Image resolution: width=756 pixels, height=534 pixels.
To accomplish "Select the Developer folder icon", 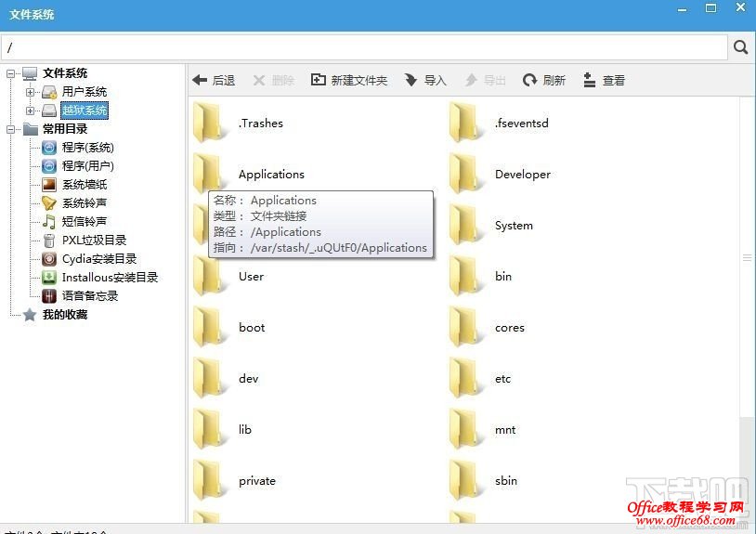I will (x=465, y=173).
